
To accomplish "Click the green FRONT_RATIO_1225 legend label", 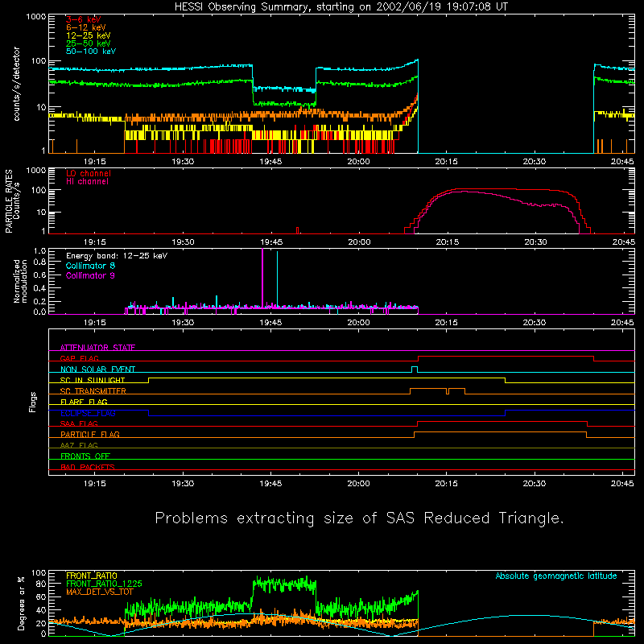I will [x=104, y=584].
